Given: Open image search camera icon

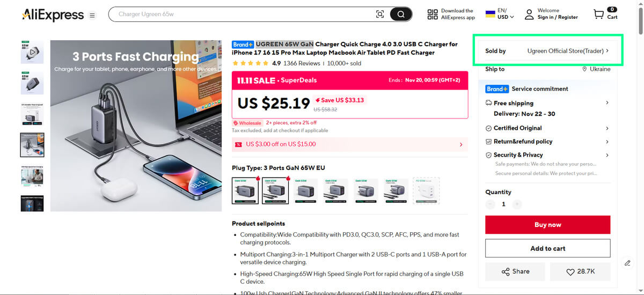Looking at the screenshot, I should (380, 14).
